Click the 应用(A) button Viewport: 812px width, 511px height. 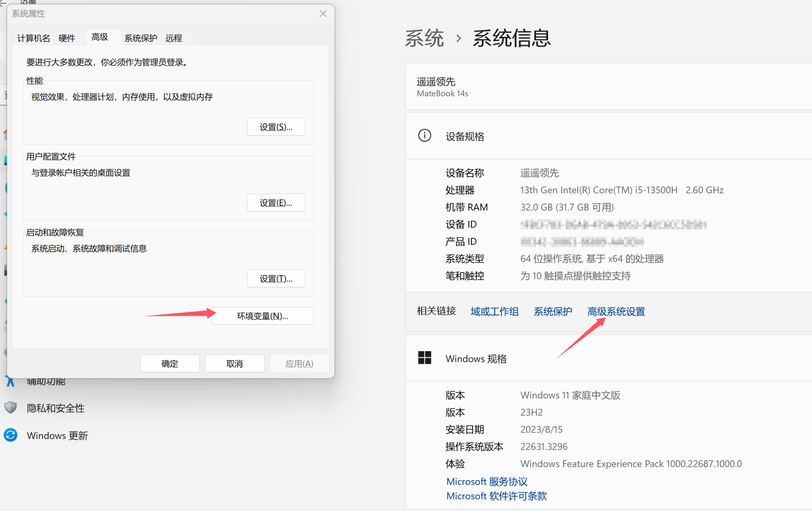pyautogui.click(x=299, y=364)
